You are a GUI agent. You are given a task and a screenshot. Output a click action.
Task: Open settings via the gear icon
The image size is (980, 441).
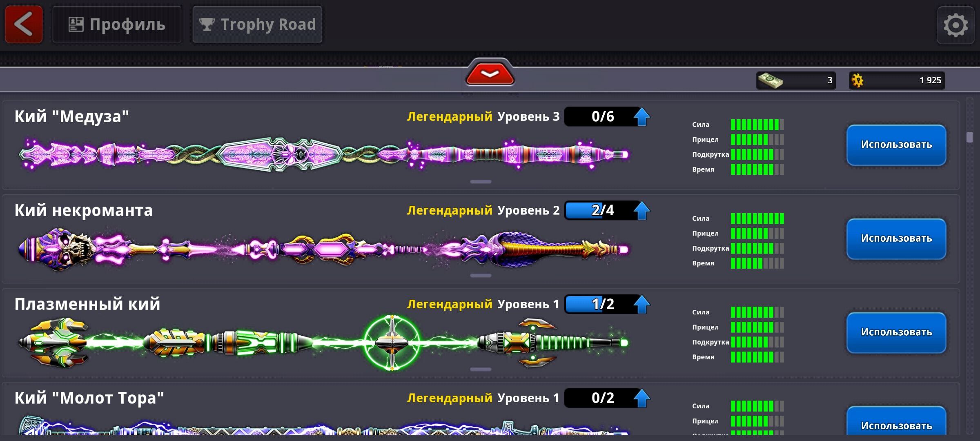click(955, 25)
